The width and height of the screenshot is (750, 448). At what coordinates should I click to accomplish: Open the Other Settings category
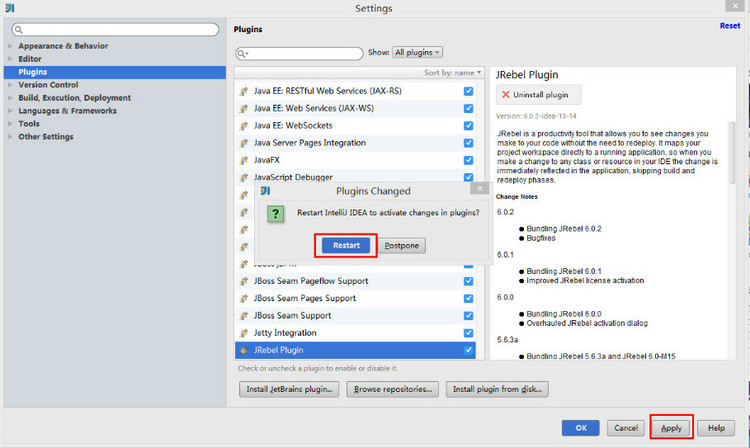click(46, 136)
